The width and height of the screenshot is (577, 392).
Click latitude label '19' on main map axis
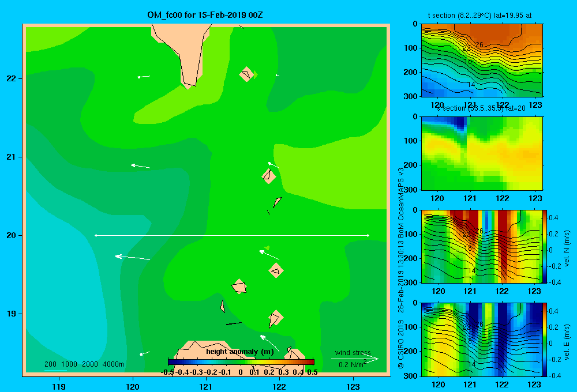coord(12,314)
